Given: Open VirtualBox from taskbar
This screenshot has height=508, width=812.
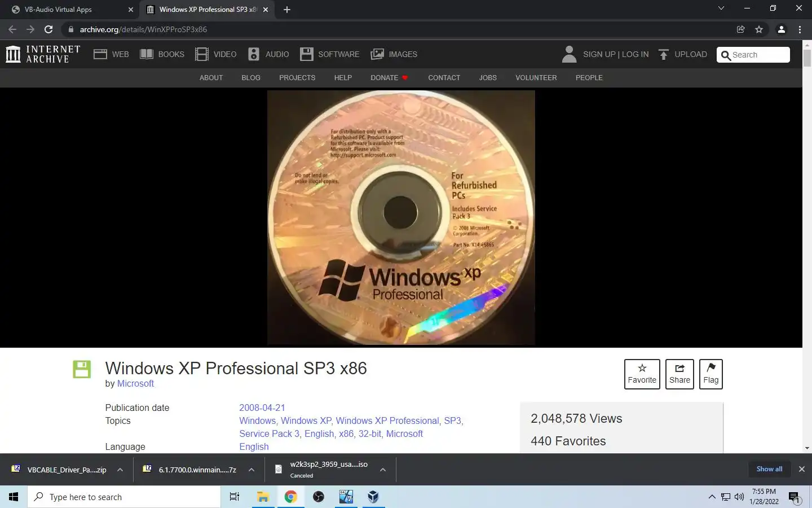Looking at the screenshot, I should 373,497.
